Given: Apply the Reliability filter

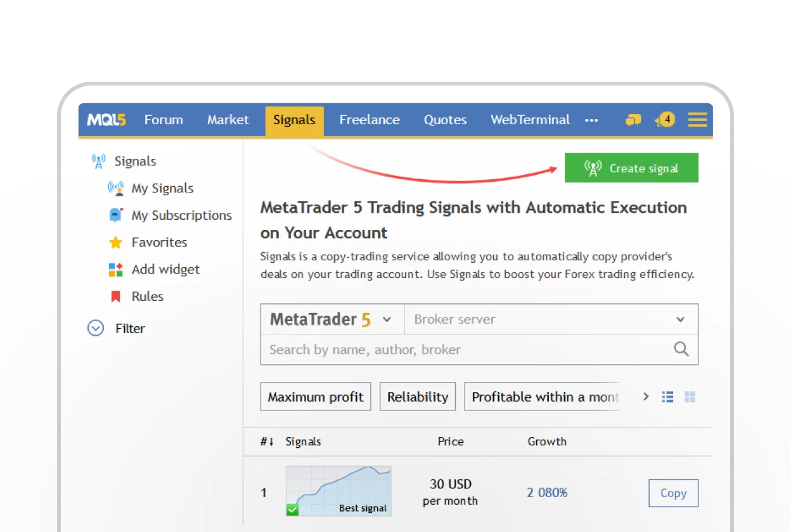Looking at the screenshot, I should pos(418,396).
